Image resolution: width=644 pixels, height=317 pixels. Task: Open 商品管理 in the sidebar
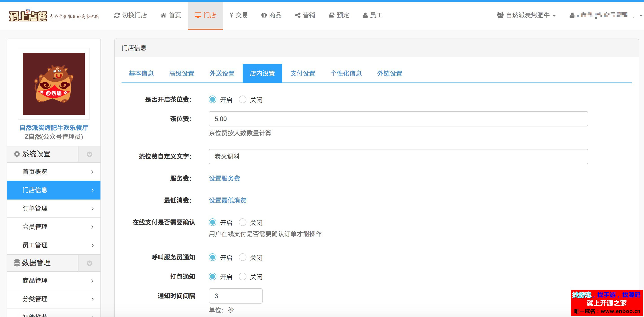(x=54, y=281)
